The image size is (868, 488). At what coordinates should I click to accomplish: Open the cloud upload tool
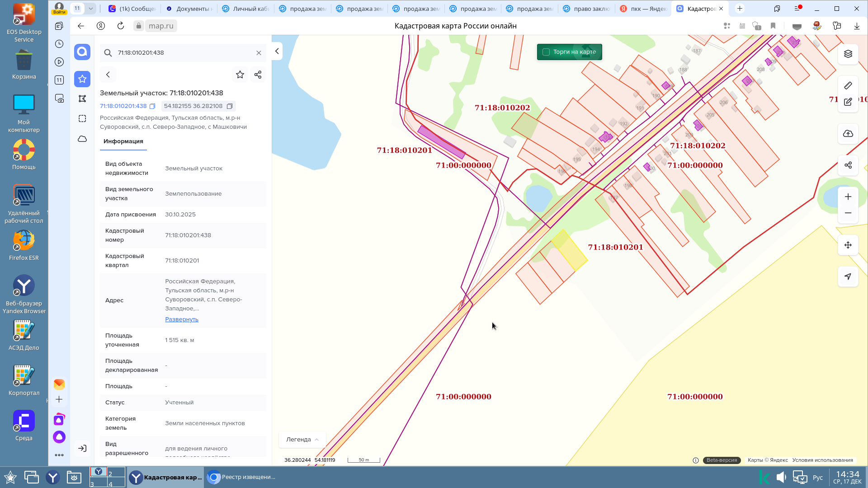click(848, 134)
